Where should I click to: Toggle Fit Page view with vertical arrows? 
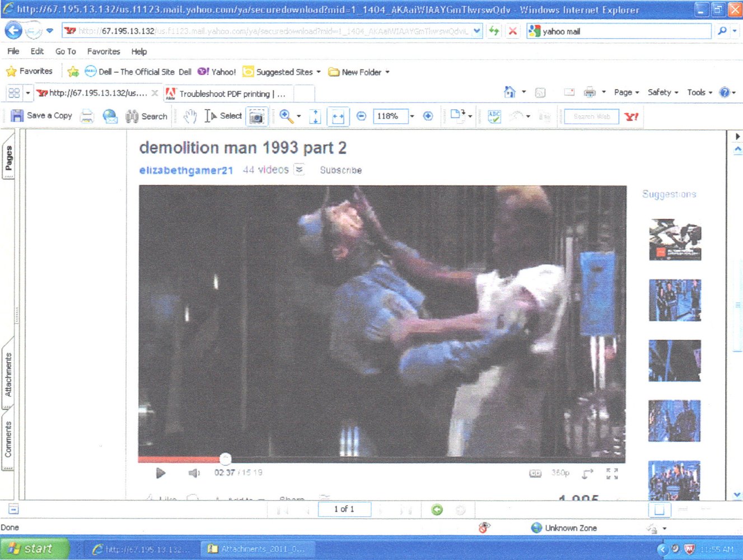pos(315,116)
